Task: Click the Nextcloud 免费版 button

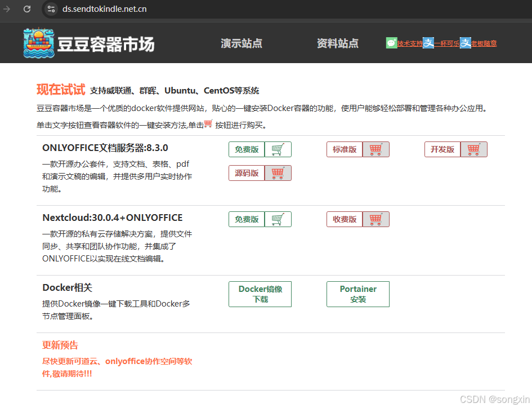Action: coord(247,219)
